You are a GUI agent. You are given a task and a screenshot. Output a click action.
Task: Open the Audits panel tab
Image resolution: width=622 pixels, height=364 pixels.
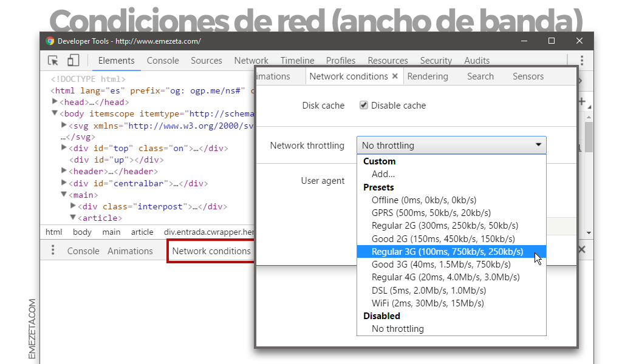click(477, 61)
